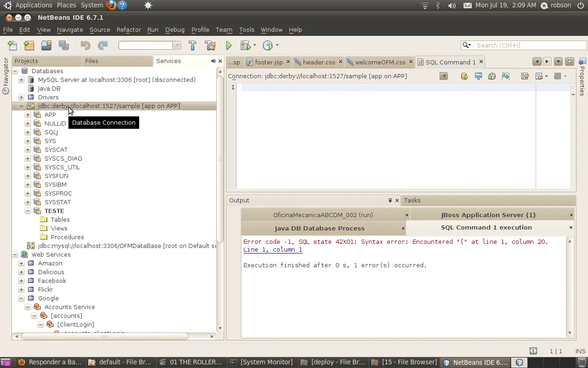Click the Open Project toolbar icon

point(46,45)
